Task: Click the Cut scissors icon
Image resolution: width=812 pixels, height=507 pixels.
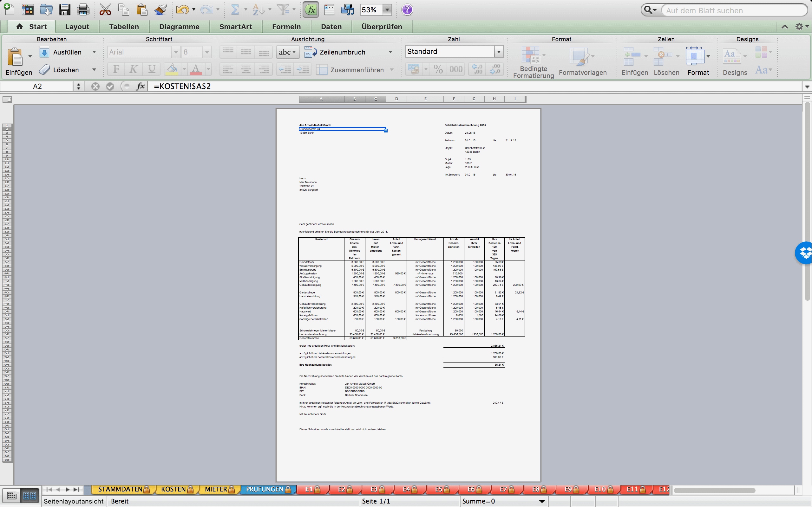Action: [x=105, y=10]
